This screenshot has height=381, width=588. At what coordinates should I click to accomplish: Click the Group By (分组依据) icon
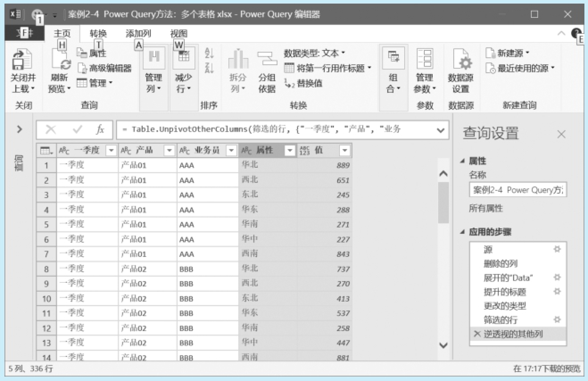267,60
